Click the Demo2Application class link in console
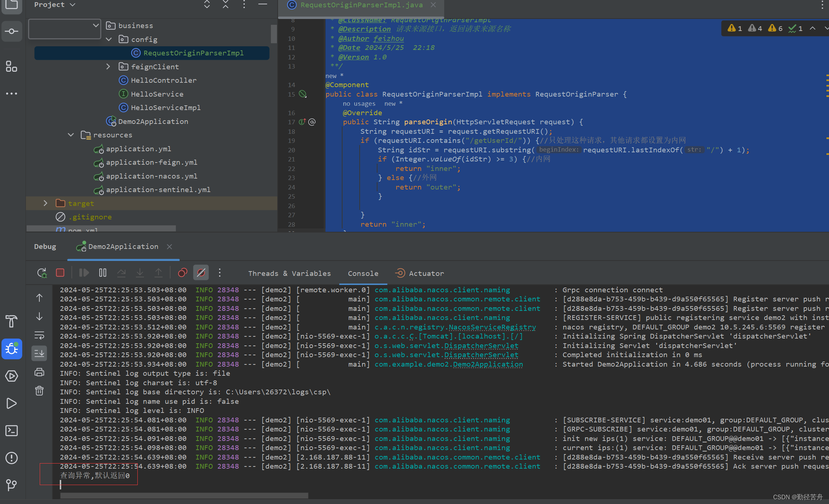 pyautogui.click(x=488, y=364)
